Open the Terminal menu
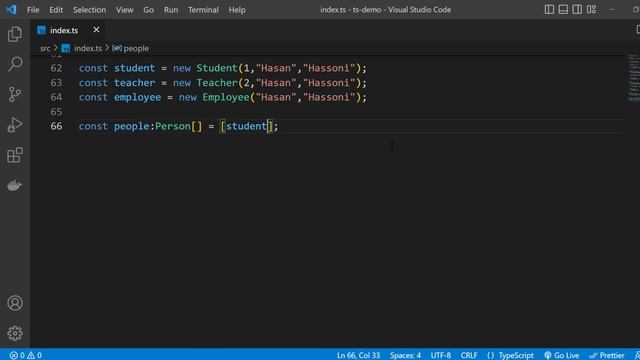 point(203,10)
